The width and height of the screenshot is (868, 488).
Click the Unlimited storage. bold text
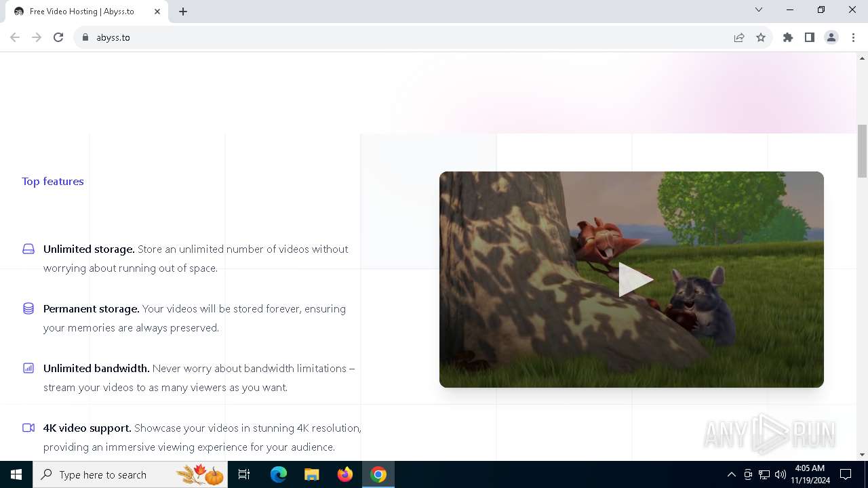(x=89, y=249)
